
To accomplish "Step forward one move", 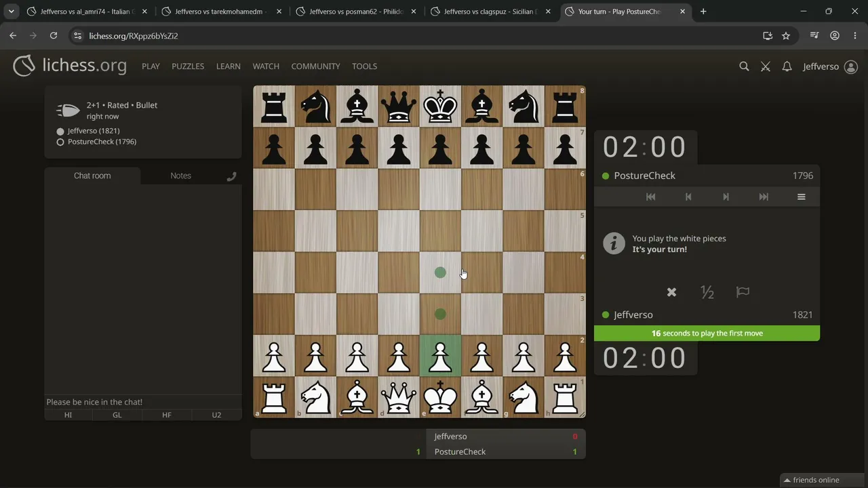I will point(726,197).
